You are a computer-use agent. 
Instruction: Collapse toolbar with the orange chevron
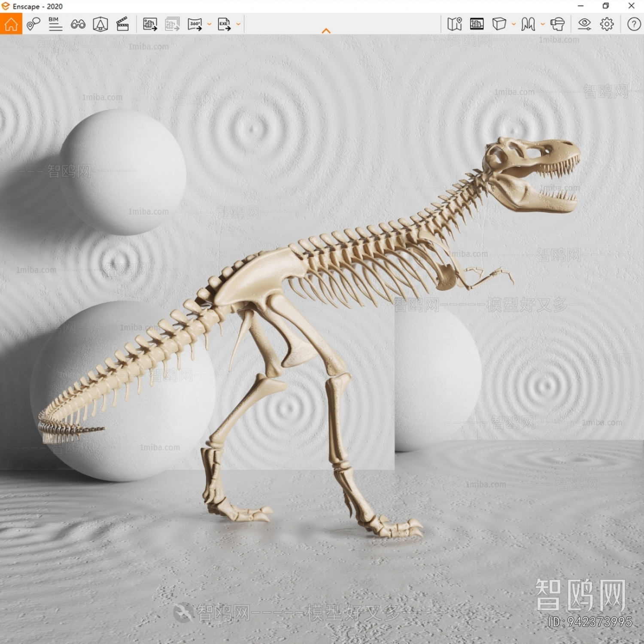tap(326, 31)
